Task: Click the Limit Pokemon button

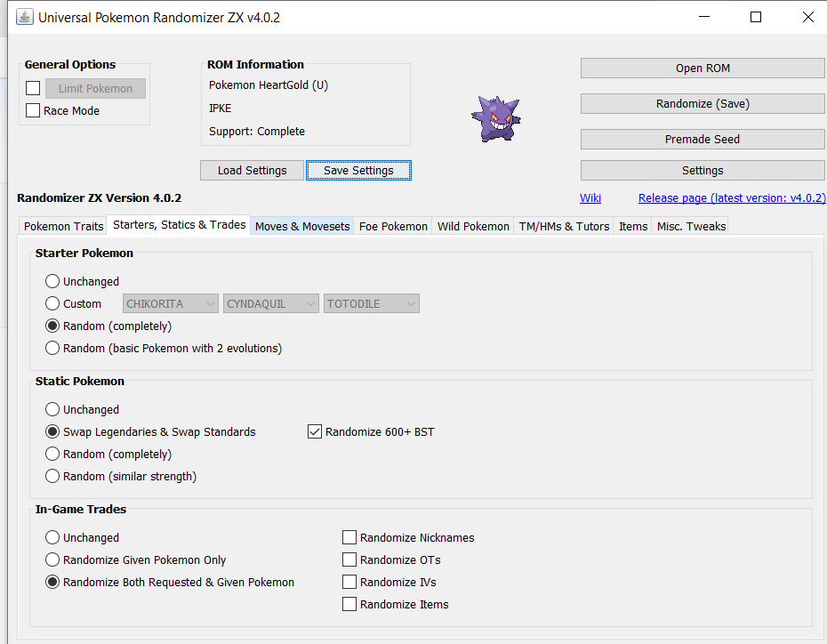Action: click(95, 88)
